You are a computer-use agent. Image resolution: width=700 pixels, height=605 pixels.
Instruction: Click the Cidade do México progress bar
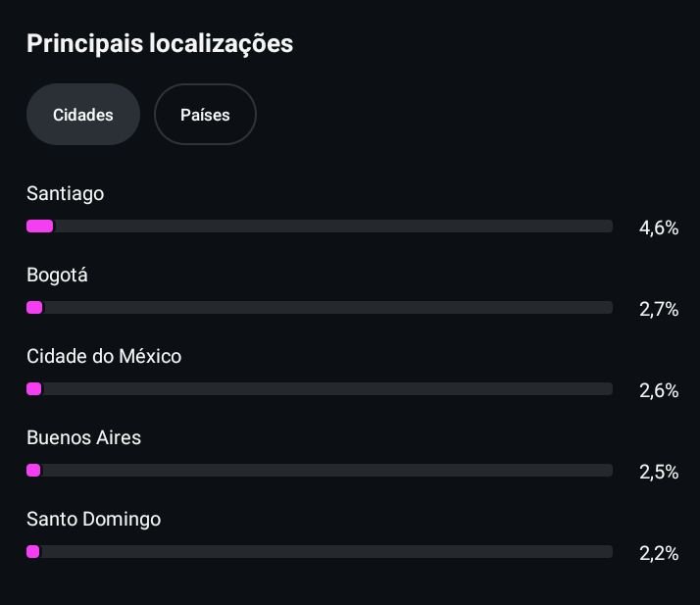(320, 389)
